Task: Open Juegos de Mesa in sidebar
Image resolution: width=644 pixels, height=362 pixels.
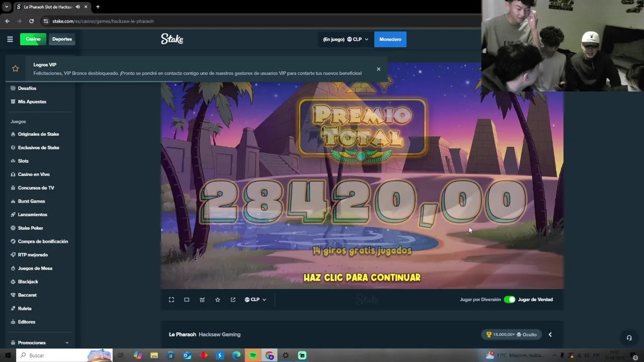Action: pyautogui.click(x=35, y=268)
